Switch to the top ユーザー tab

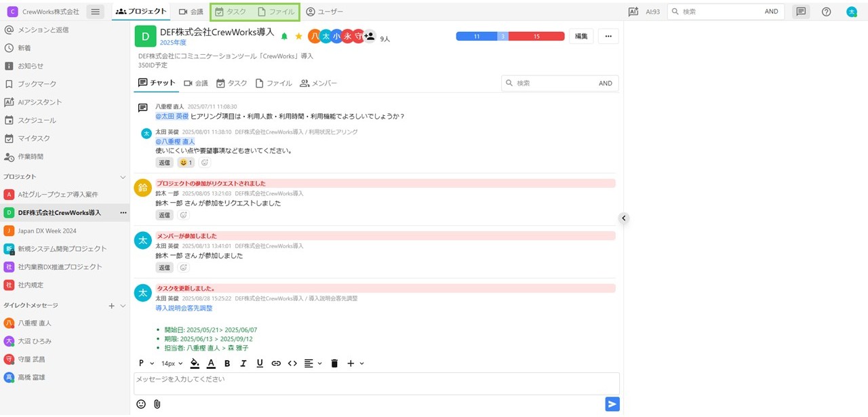tap(325, 12)
